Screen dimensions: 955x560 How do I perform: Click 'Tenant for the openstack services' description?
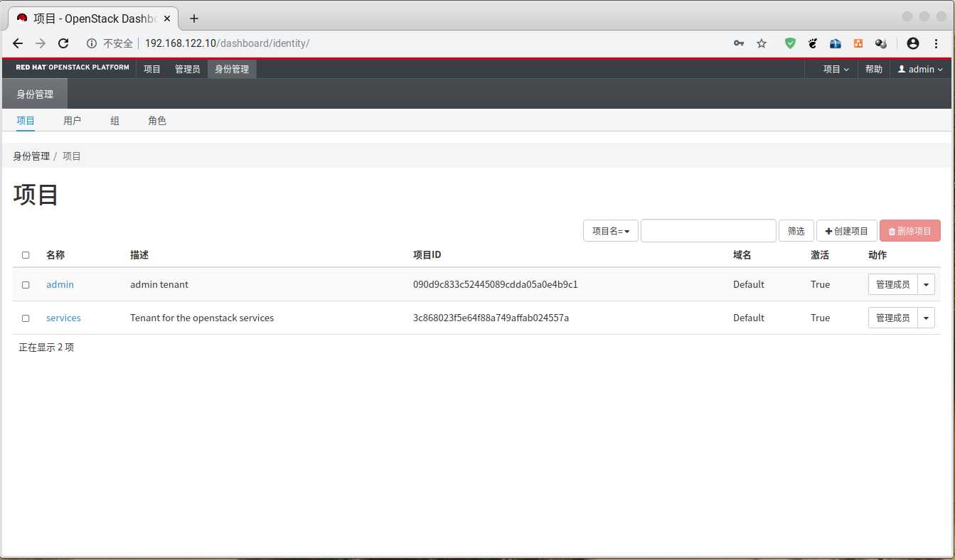click(202, 318)
